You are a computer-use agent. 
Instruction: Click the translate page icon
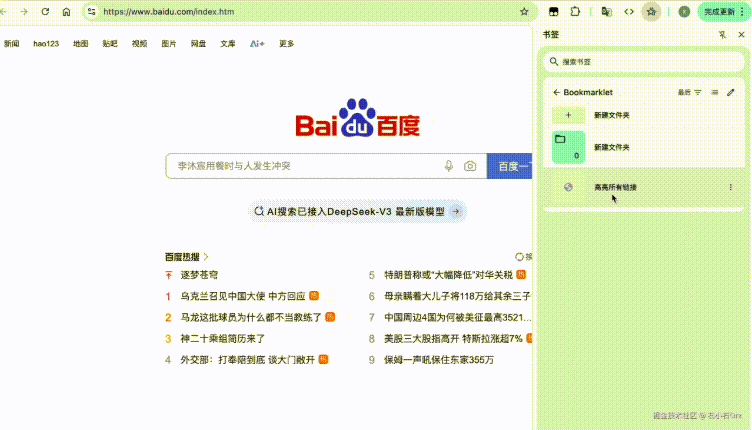point(606,12)
